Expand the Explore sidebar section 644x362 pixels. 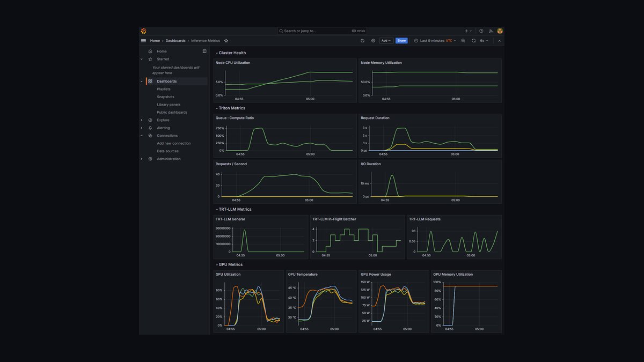pyautogui.click(x=142, y=120)
